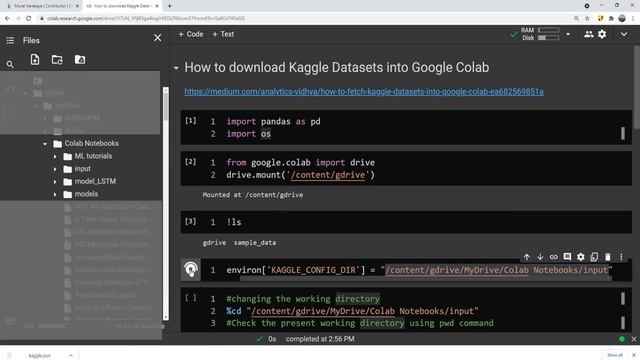The image size is (640, 360).
Task: Run the unexecuted %cd cell bracket
Action: click(191, 298)
